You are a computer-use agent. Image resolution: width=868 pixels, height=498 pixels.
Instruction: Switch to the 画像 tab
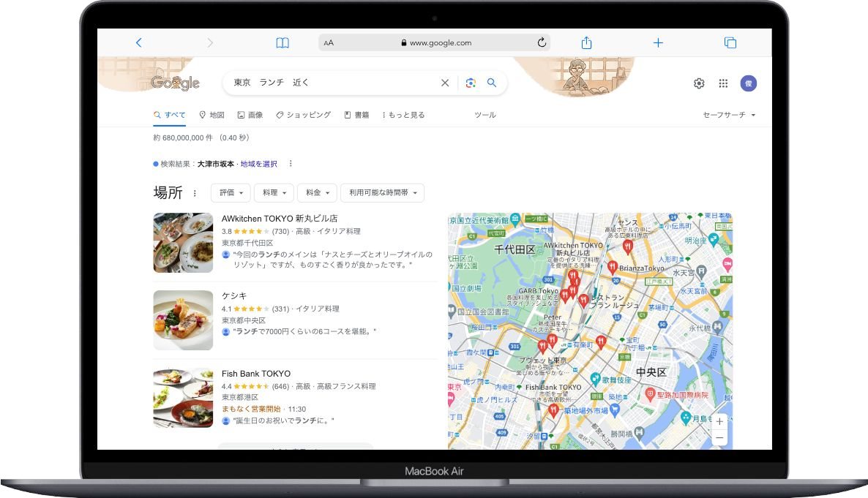[x=250, y=115]
